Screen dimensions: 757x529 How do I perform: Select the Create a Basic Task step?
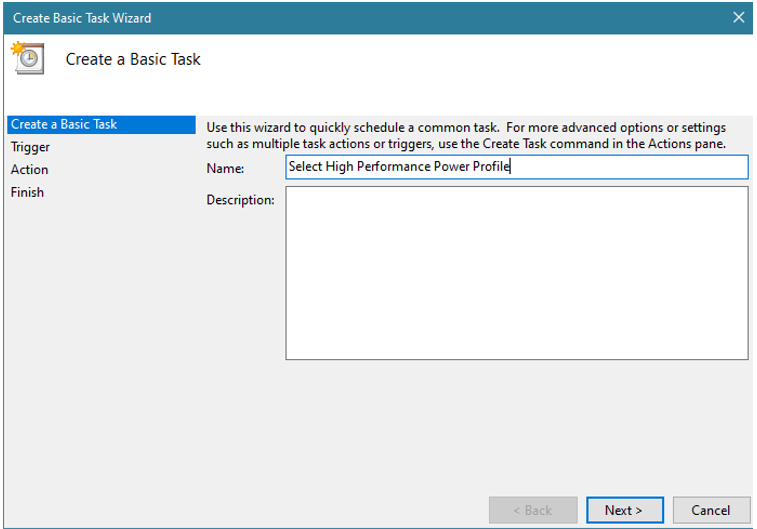tap(64, 125)
